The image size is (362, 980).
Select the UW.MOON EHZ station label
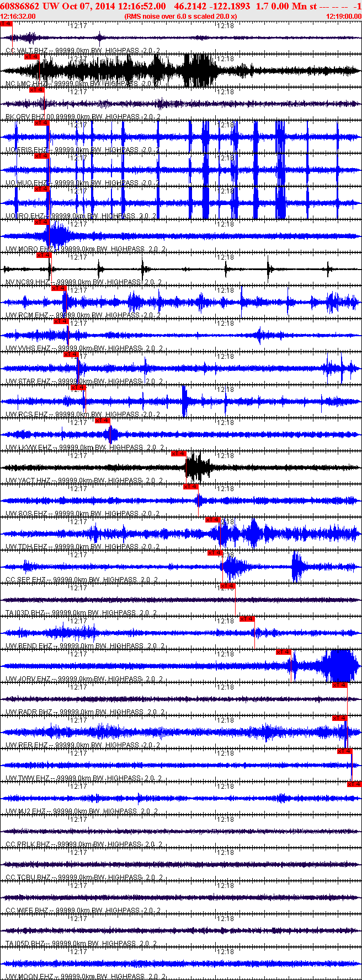(x=29, y=977)
